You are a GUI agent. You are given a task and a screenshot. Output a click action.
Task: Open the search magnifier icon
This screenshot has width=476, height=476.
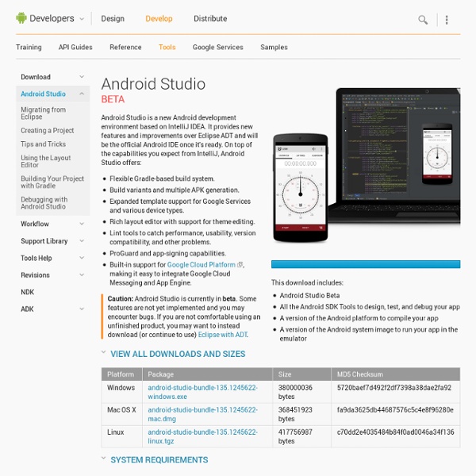[423, 20]
